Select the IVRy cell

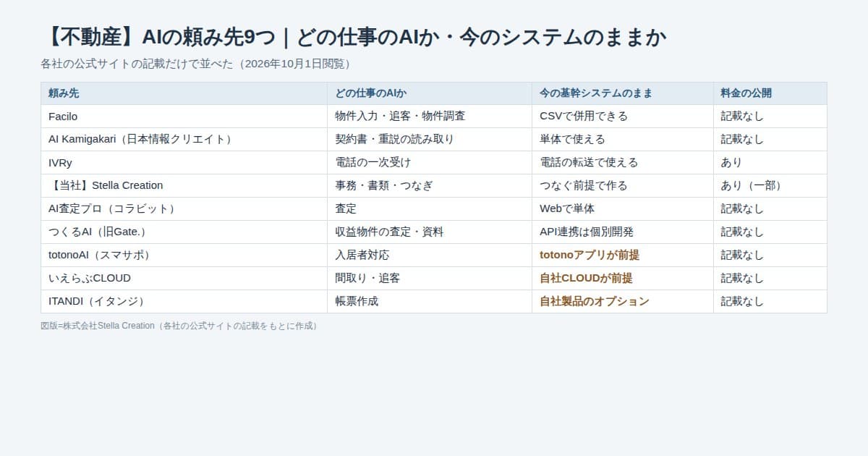(x=184, y=163)
